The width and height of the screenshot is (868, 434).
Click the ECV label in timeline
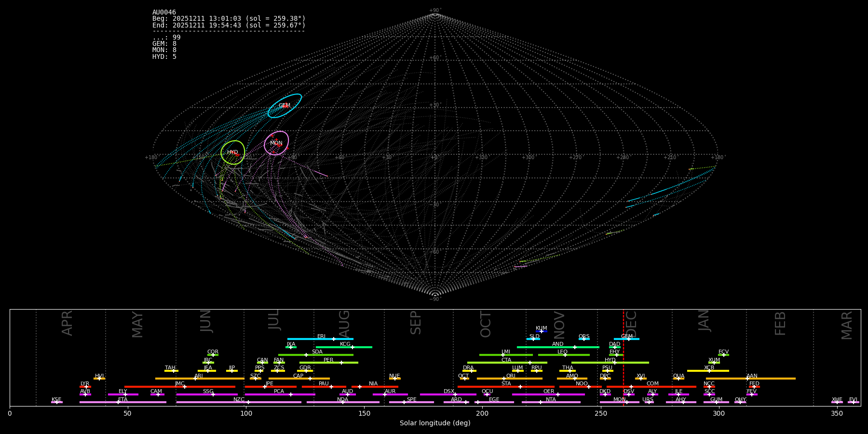click(x=723, y=352)
